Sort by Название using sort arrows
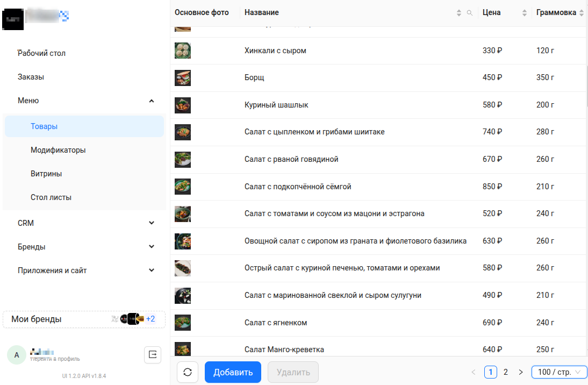This screenshot has height=385, width=588. pyautogui.click(x=459, y=13)
